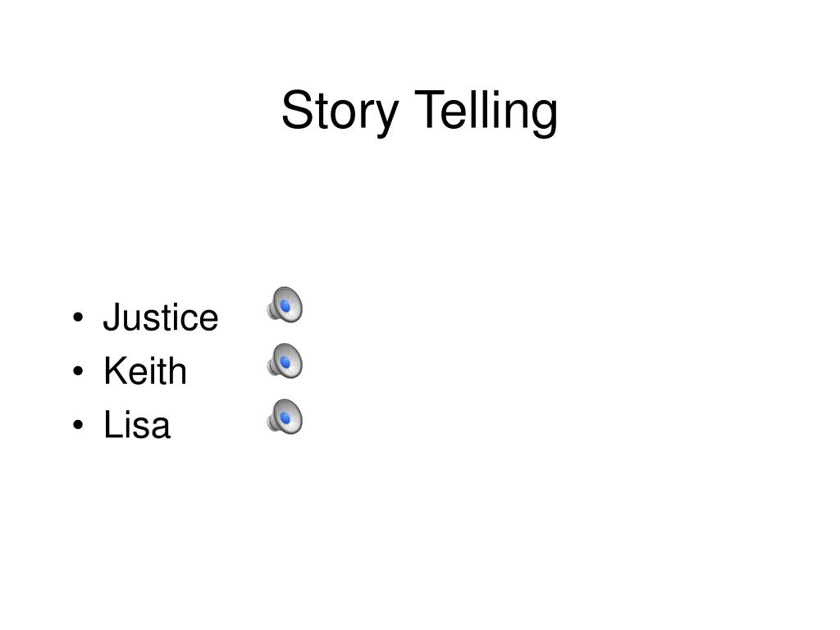
Task: Select the middle speaker audio clip
Action: [x=285, y=361]
